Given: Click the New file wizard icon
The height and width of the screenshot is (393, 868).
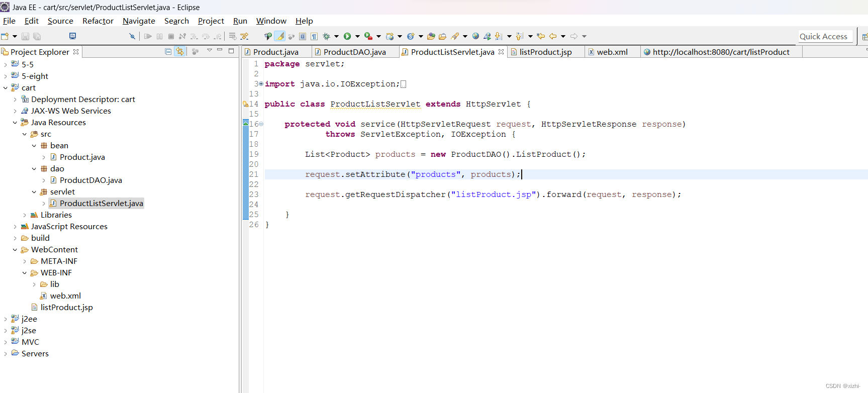Looking at the screenshot, I should pyautogui.click(x=5, y=36).
